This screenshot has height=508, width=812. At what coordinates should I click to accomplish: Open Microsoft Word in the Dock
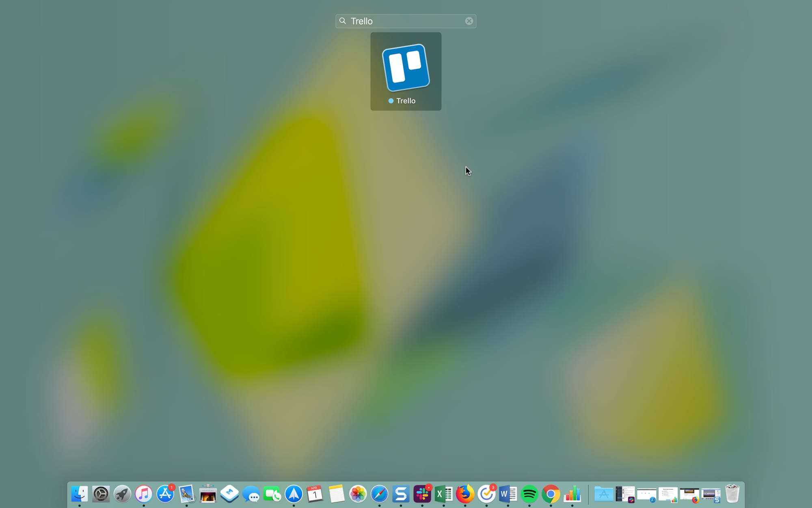508,494
